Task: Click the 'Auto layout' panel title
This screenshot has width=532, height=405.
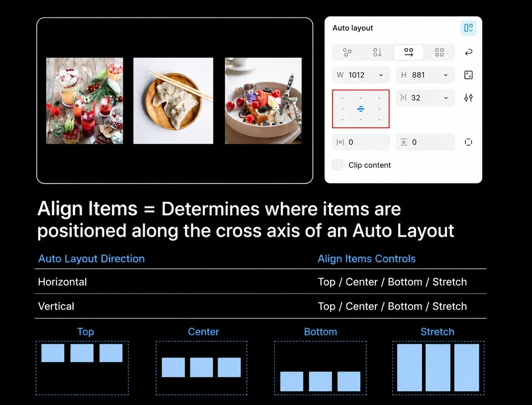Action: [x=352, y=28]
